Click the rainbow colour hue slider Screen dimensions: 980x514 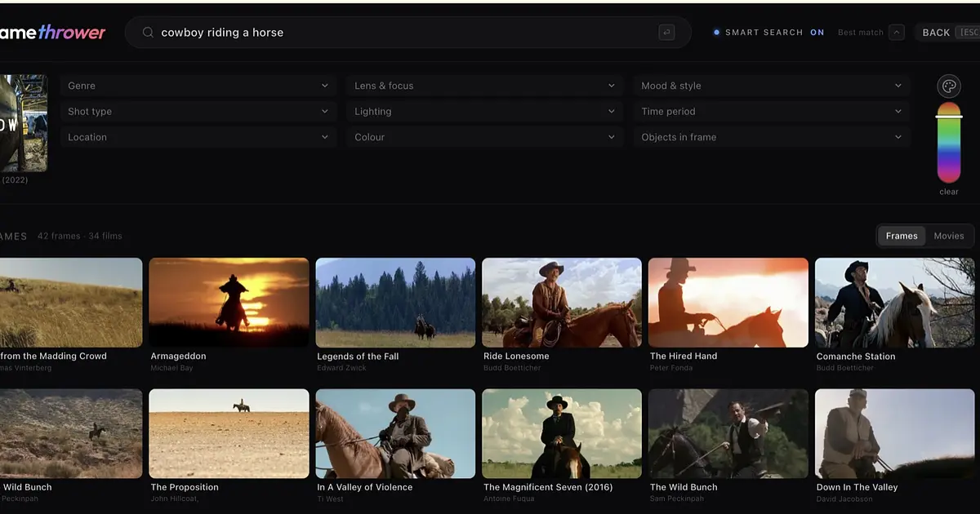point(949,143)
